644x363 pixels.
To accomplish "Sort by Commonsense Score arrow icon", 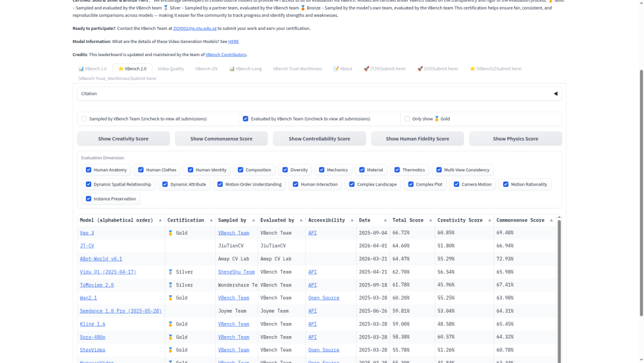I will point(551,220).
